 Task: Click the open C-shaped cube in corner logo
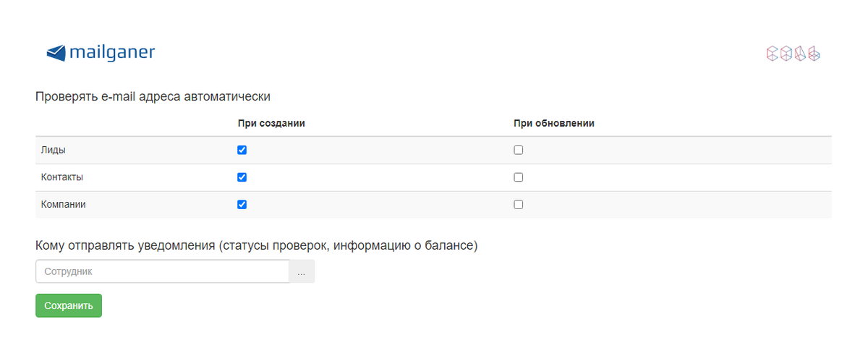[x=772, y=54]
